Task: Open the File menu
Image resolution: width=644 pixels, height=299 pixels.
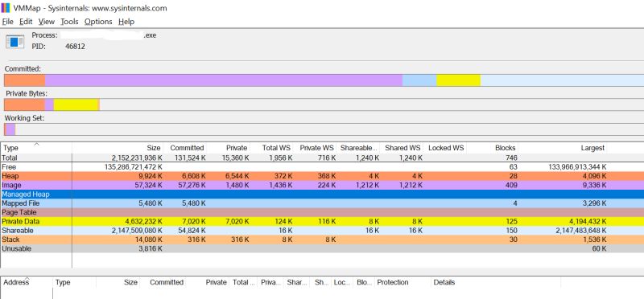Action: click(8, 22)
